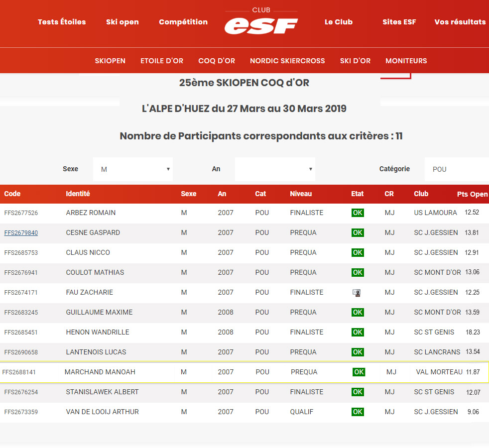This screenshot has width=489, height=448.
Task: Click the Identité column header
Action: tap(78, 194)
